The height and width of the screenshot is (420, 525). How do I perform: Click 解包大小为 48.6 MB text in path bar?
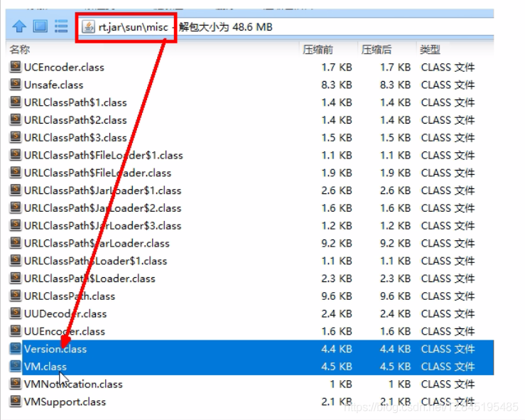click(225, 27)
